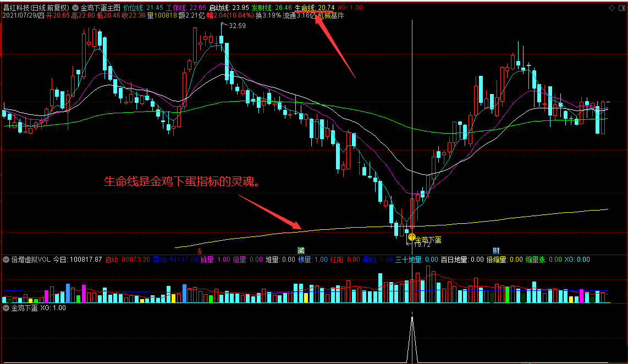Click the 幅2.04(10.04%) change text

(x=230, y=15)
